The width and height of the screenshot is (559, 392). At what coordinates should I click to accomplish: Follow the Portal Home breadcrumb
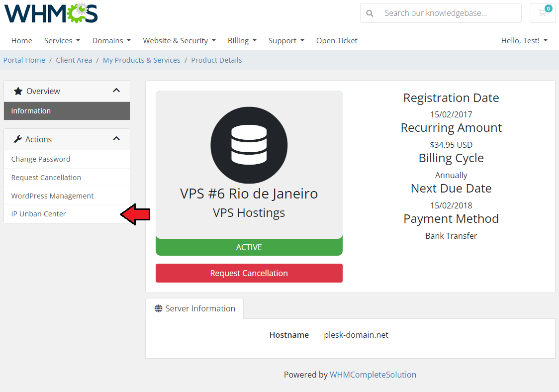pyautogui.click(x=24, y=60)
